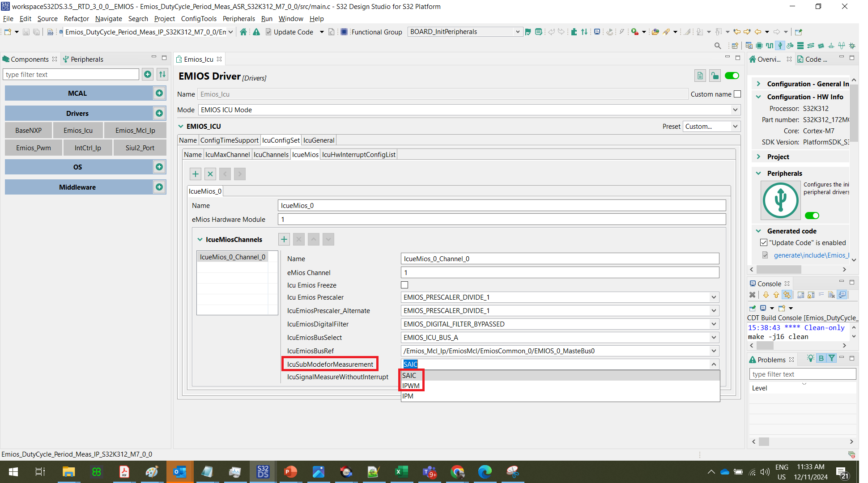Open S32 Design Studio taskbar icon

263,472
